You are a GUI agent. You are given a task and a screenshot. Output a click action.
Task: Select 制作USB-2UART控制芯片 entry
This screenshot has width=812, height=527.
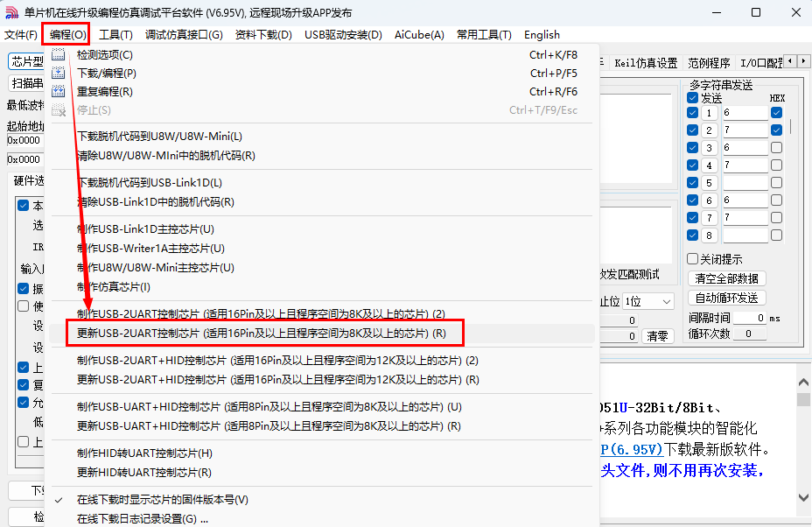coord(322,313)
